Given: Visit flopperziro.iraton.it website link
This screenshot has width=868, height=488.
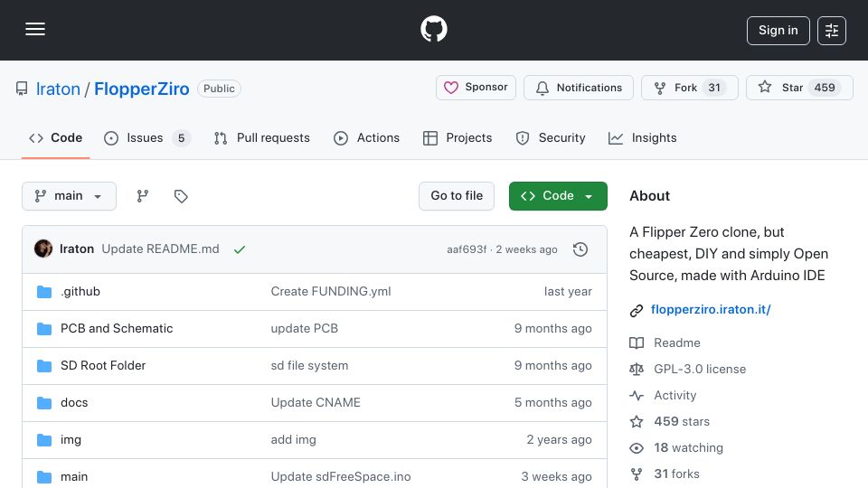Looking at the screenshot, I should (x=711, y=309).
